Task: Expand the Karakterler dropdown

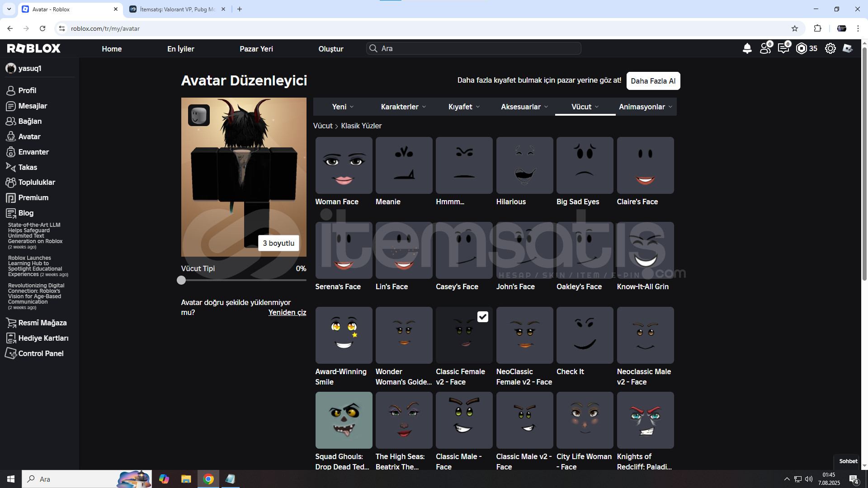Action: 403,107
